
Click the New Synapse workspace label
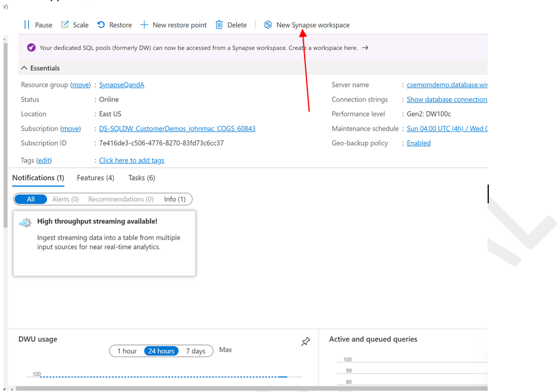coord(313,25)
